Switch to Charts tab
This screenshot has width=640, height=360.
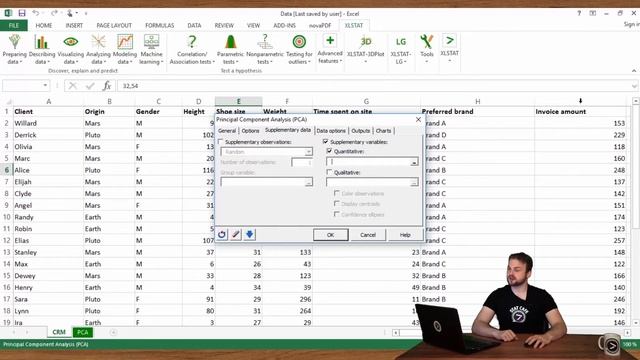click(383, 131)
